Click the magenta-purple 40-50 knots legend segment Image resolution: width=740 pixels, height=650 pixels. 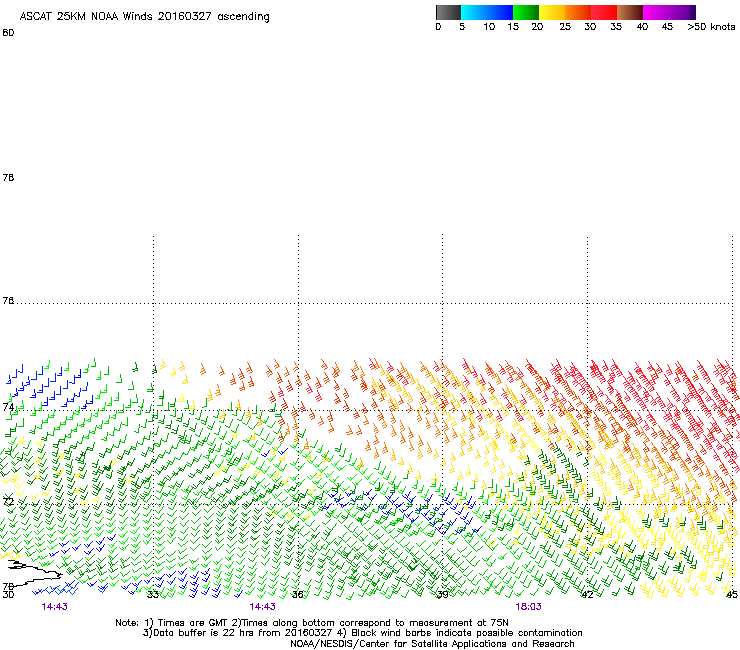click(x=669, y=12)
